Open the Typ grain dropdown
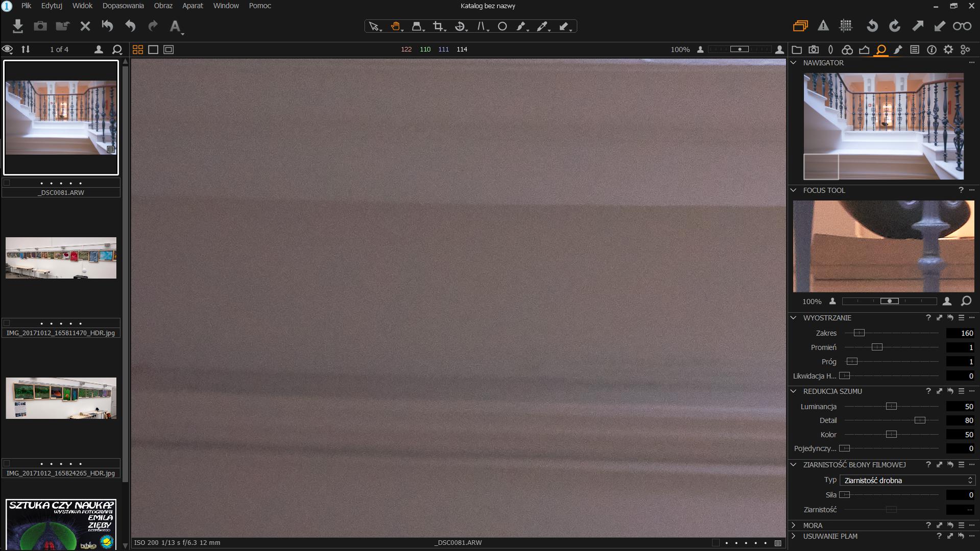Viewport: 980px width, 551px height. (x=907, y=481)
